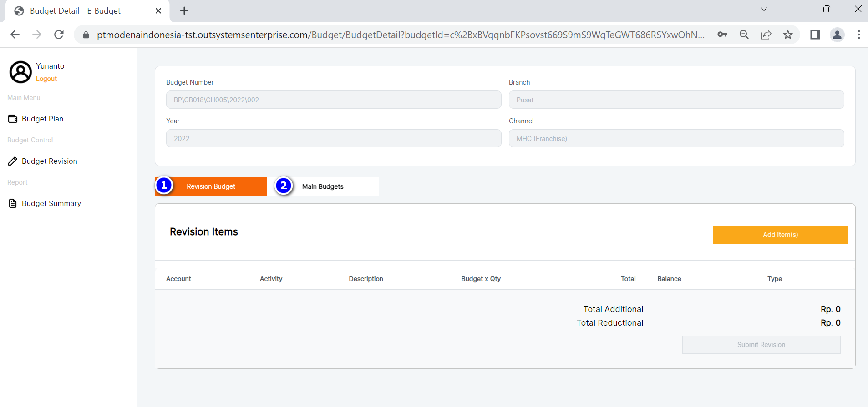The width and height of the screenshot is (868, 407).
Task: Bookmark this page with the star icon
Action: [788, 35]
